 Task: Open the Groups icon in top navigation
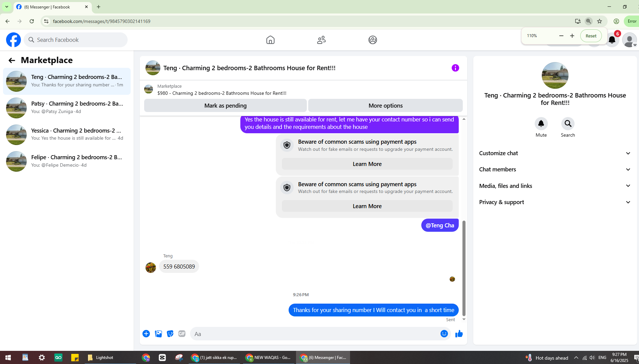click(373, 40)
